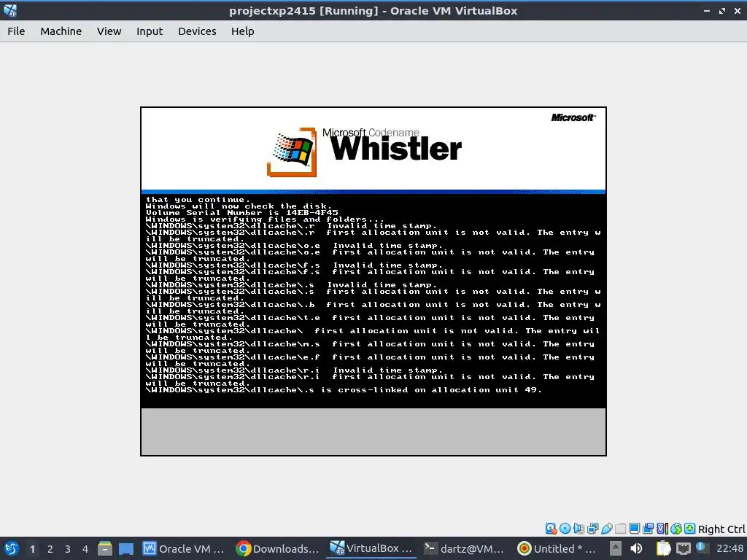
Task: Click the audio status icon
Action: click(578, 529)
